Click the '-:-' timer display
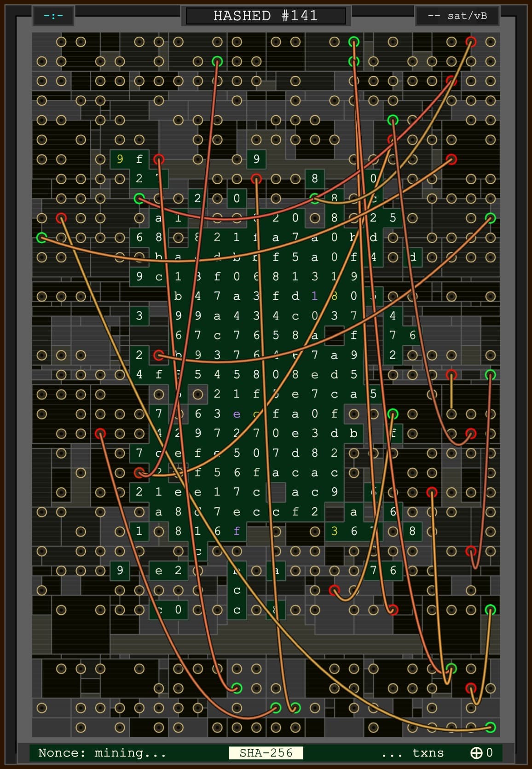532x769 pixels. [53, 16]
